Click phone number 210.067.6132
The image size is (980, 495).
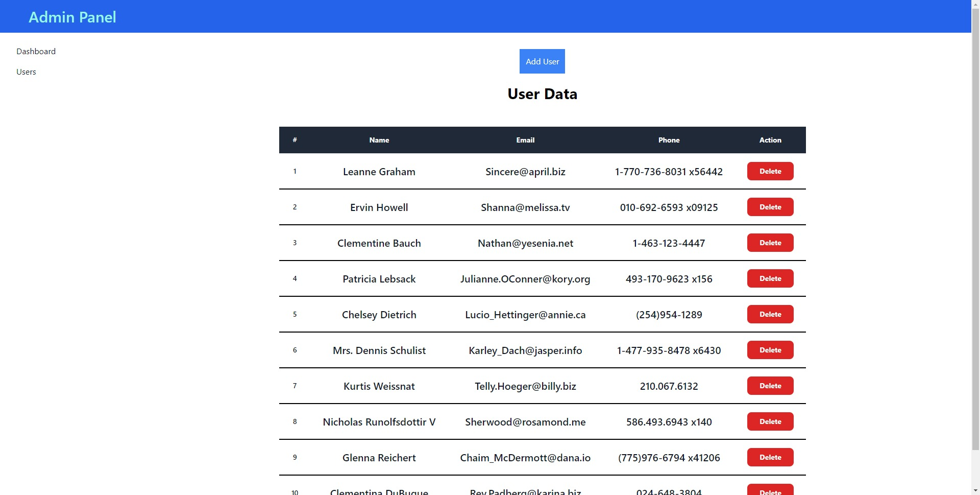[x=669, y=386]
